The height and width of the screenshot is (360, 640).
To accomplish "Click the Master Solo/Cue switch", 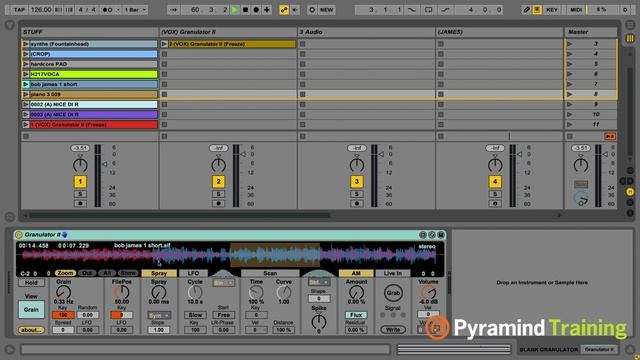I will pos(581,184).
